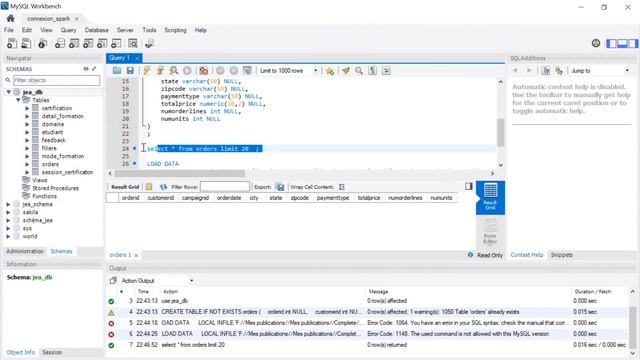640x360 pixels.
Task: Toggle continue on SQL script error
Action: coord(204,71)
